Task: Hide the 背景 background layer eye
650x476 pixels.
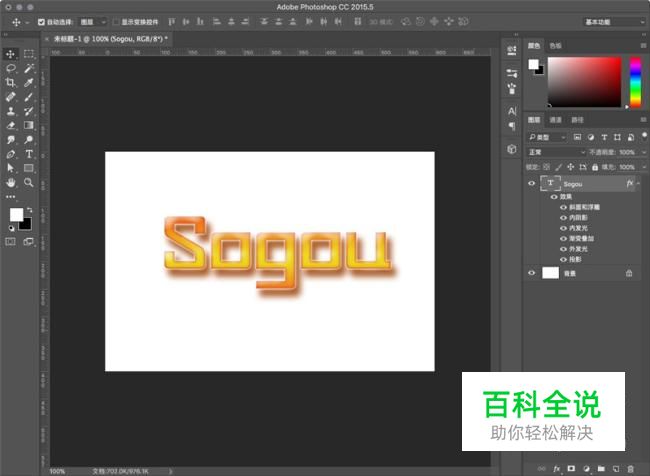Action: point(531,273)
